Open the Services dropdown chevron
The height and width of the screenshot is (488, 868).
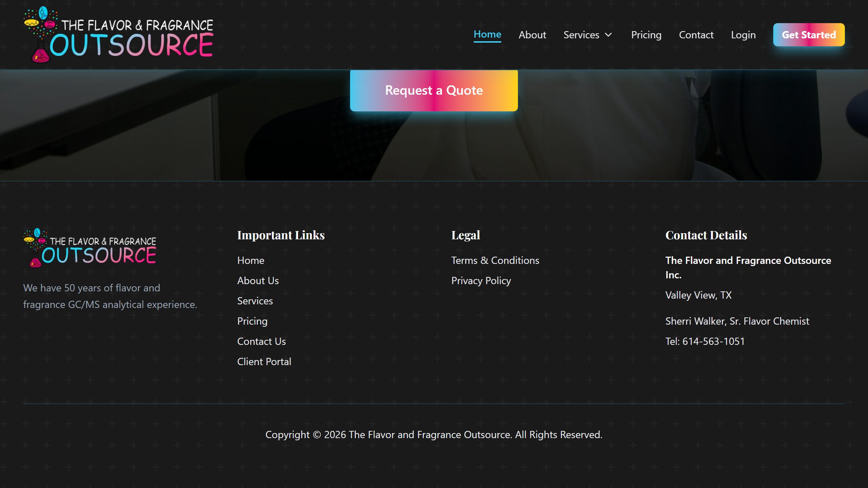609,35
